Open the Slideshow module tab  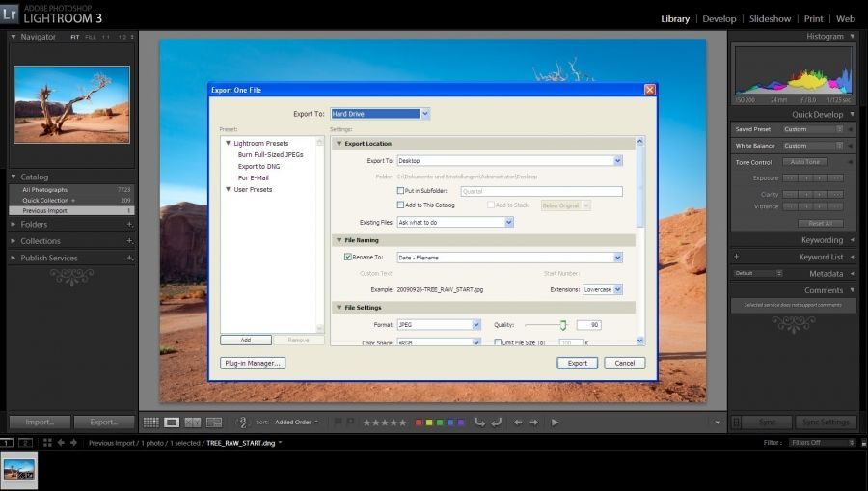point(770,18)
